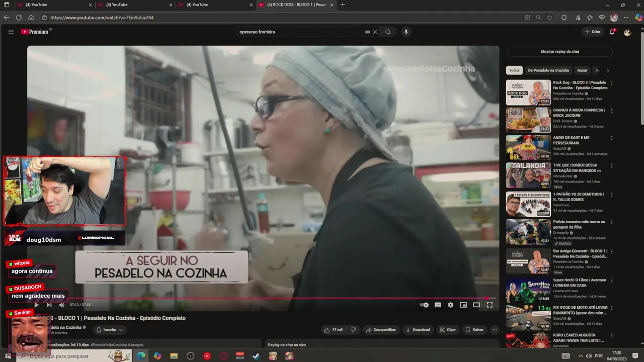This screenshot has width=644, height=362.
Task: Open options for Rock Dog BLOCO 2
Action: pyautogui.click(x=612, y=82)
